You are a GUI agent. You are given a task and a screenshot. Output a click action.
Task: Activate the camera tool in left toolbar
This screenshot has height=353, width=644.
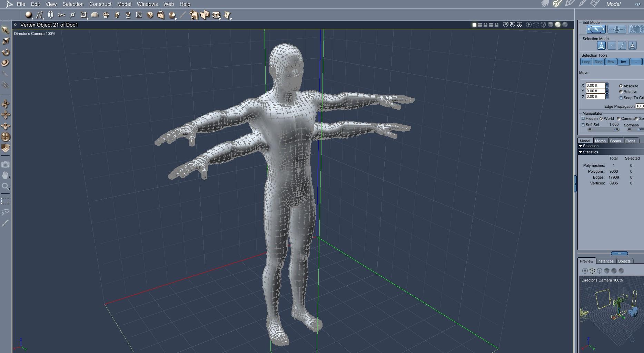click(6, 164)
